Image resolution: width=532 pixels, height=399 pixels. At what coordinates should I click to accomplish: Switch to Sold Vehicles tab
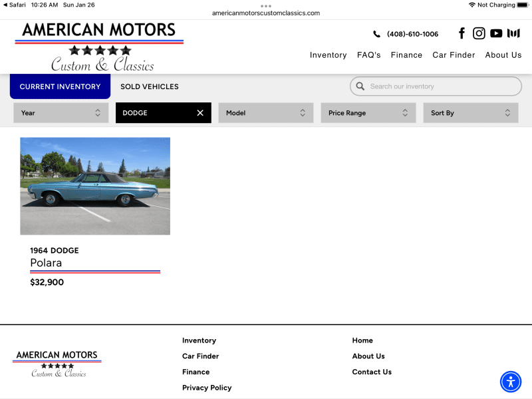click(150, 86)
